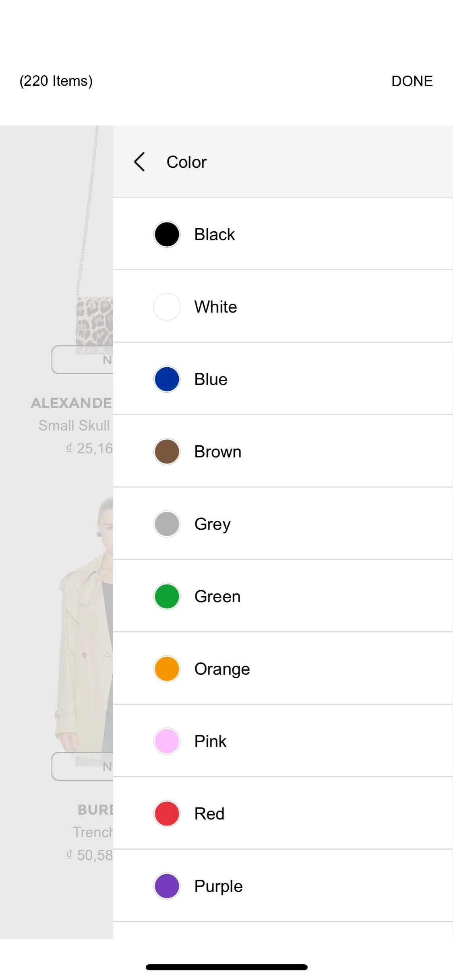Tap the purple color swatch

click(167, 886)
